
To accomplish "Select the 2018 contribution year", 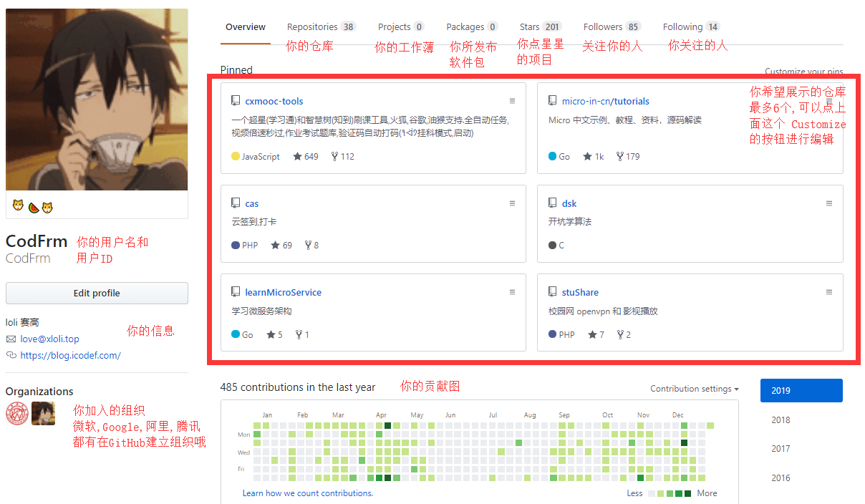I will 781,420.
